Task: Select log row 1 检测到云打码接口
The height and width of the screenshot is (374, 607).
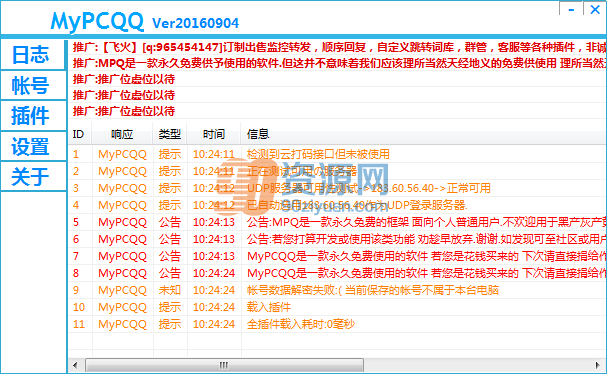Action: (x=338, y=154)
